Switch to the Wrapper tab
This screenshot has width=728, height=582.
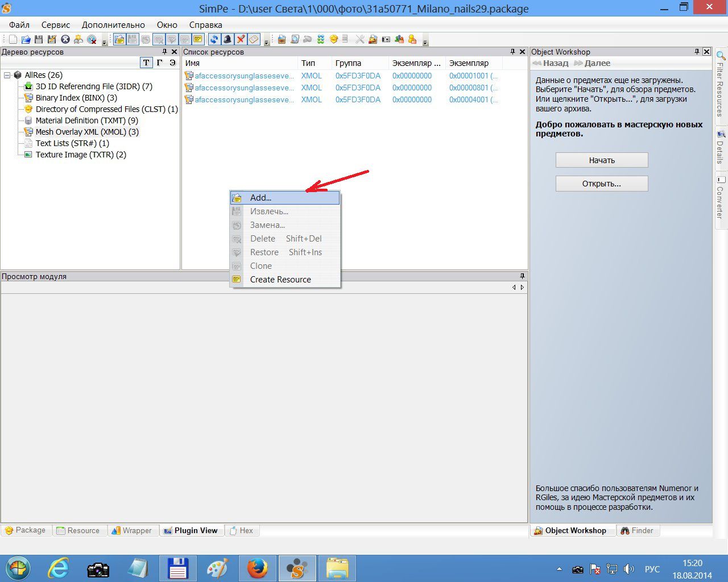(132, 530)
